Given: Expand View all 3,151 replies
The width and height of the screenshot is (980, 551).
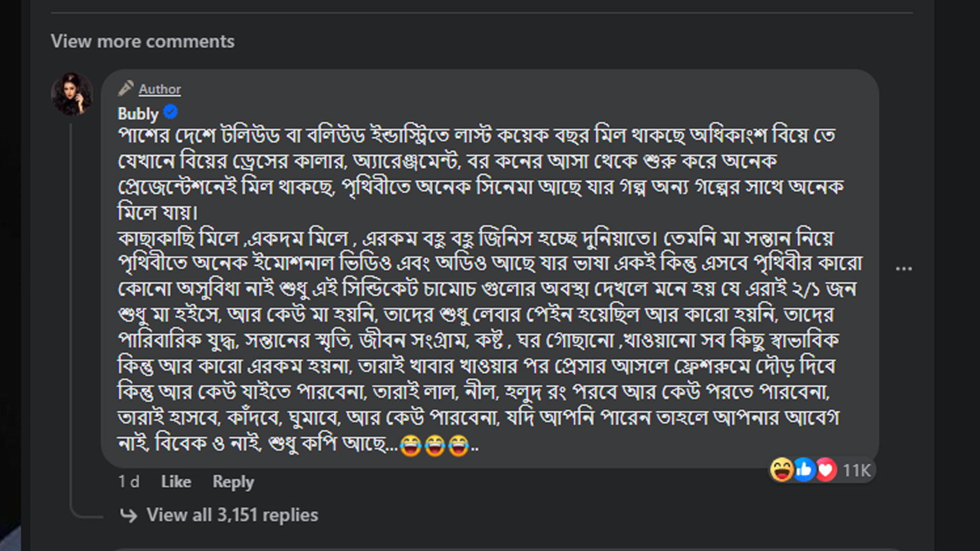Looking at the screenshot, I should click(x=232, y=515).
